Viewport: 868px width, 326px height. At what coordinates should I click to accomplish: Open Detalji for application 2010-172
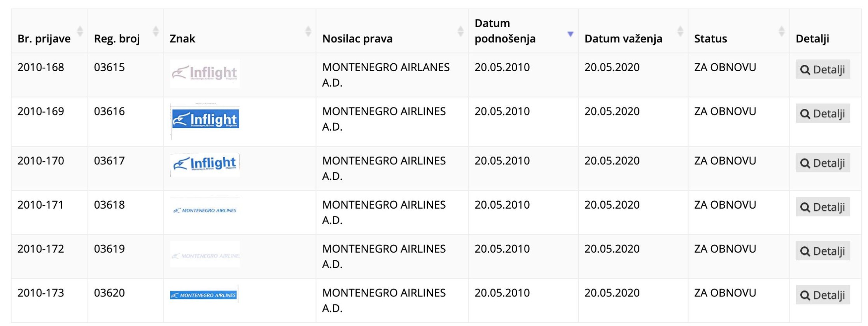coord(822,251)
